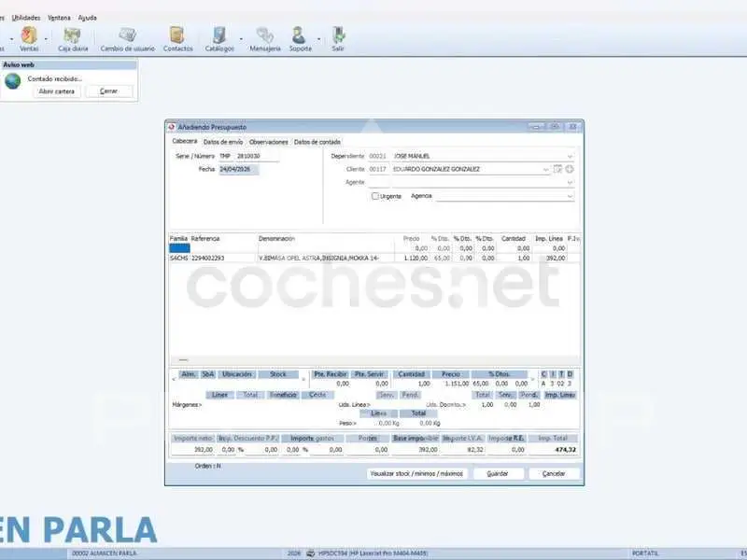The image size is (747, 560).
Task: Open the Contactos toolbar icon
Action: coord(177,38)
